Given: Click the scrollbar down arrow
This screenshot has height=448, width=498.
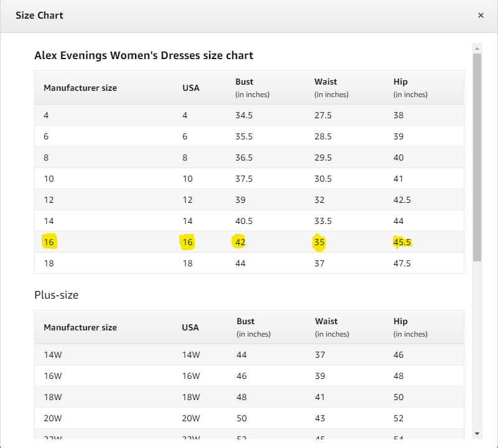Looking at the screenshot, I should coord(477,434).
